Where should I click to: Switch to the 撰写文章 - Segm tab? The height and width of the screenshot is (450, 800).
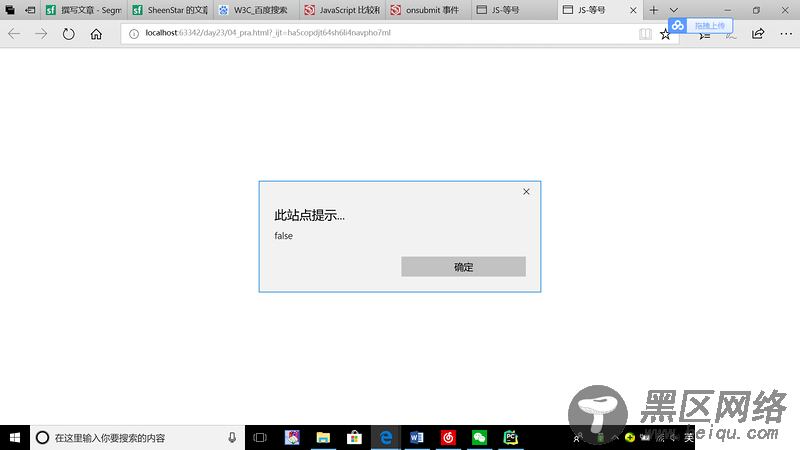(84, 10)
